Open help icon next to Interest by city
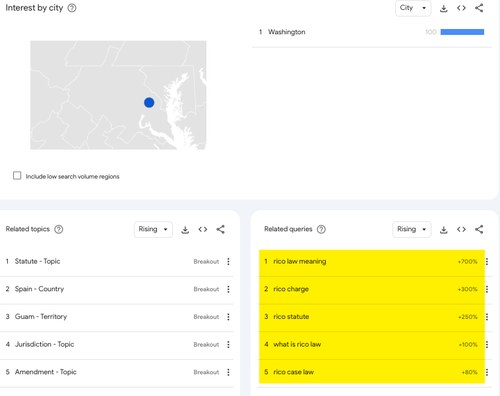Viewport: 500px width, 396px height. point(72,8)
